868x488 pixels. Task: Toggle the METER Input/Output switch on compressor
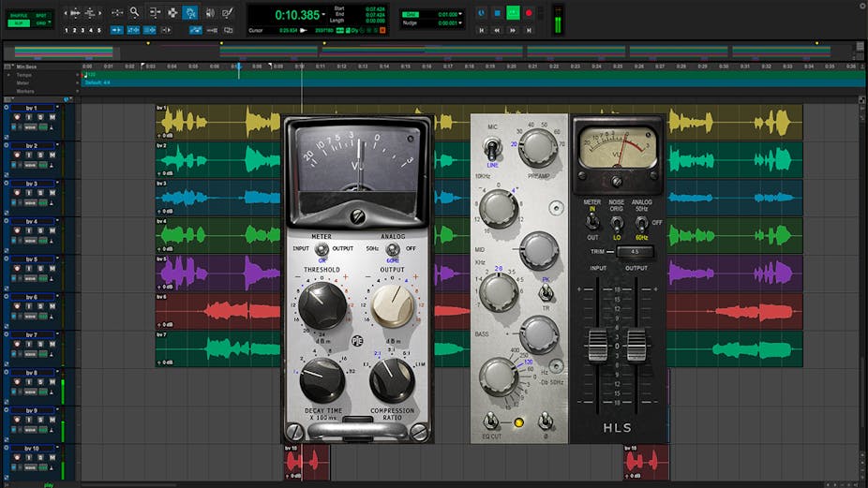click(x=322, y=249)
